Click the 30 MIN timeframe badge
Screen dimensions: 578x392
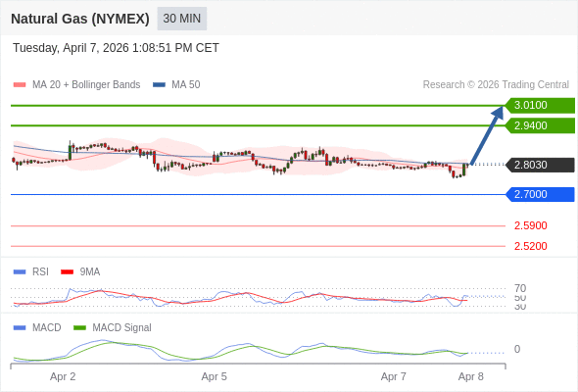(x=182, y=19)
